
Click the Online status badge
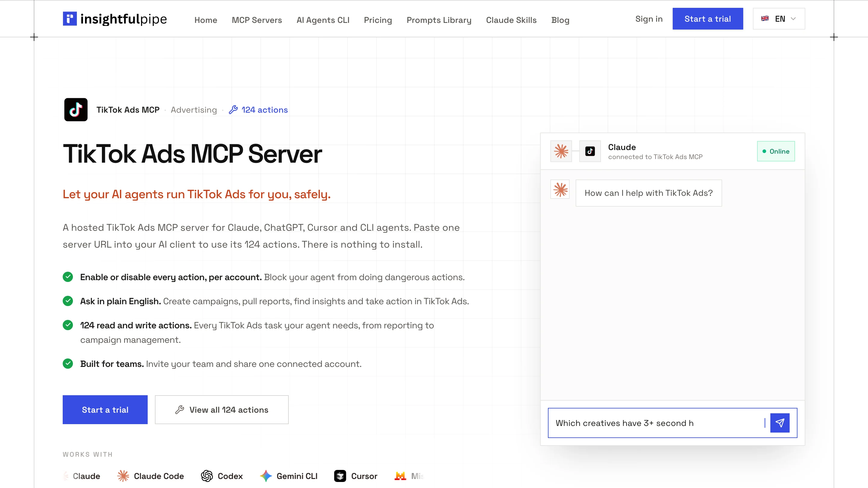776,151
